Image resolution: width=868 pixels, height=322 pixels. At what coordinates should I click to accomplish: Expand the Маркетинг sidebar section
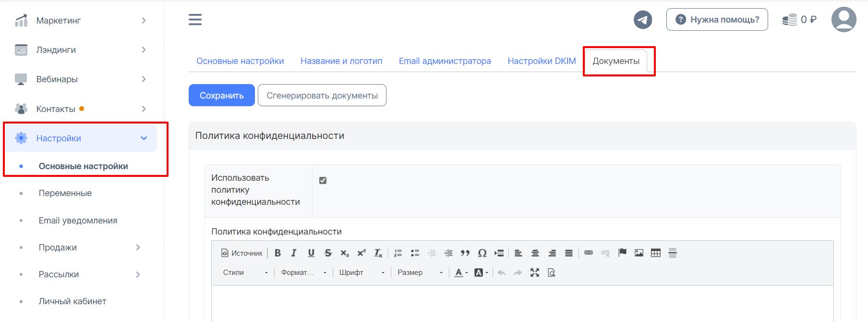81,21
